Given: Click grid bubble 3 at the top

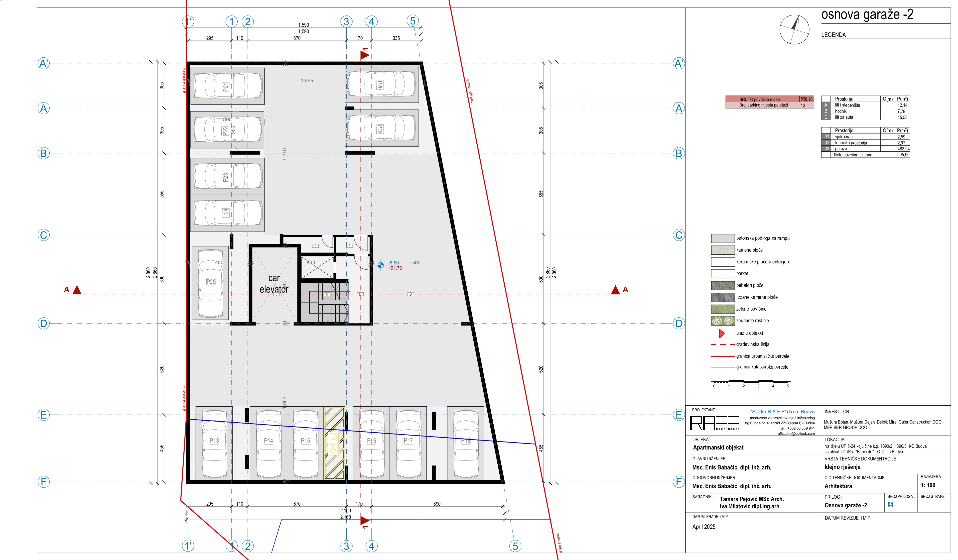Looking at the screenshot, I should pos(346,22).
